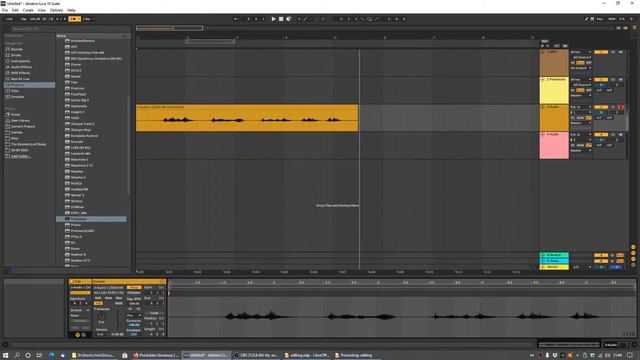The image size is (640, 360).
Task: Open the Edit menu
Action: (x=16, y=10)
